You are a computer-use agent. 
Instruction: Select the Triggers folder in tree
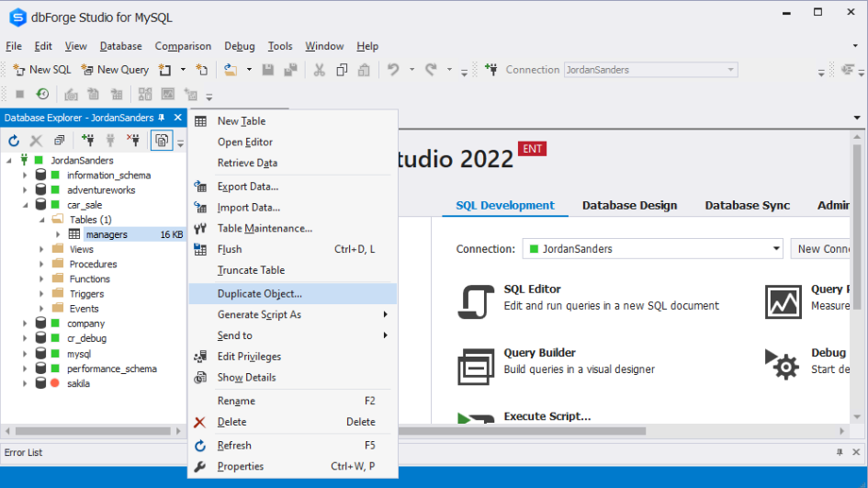[x=87, y=293]
